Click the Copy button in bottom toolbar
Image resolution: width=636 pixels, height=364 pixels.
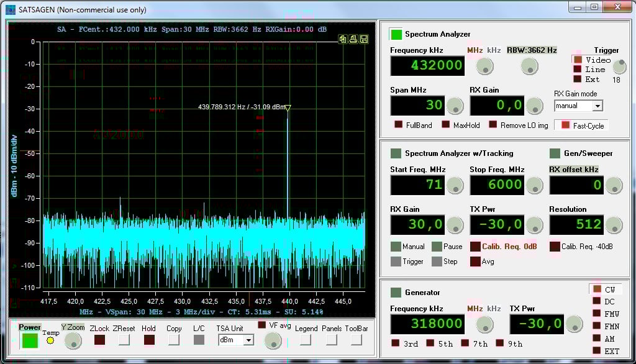click(174, 340)
